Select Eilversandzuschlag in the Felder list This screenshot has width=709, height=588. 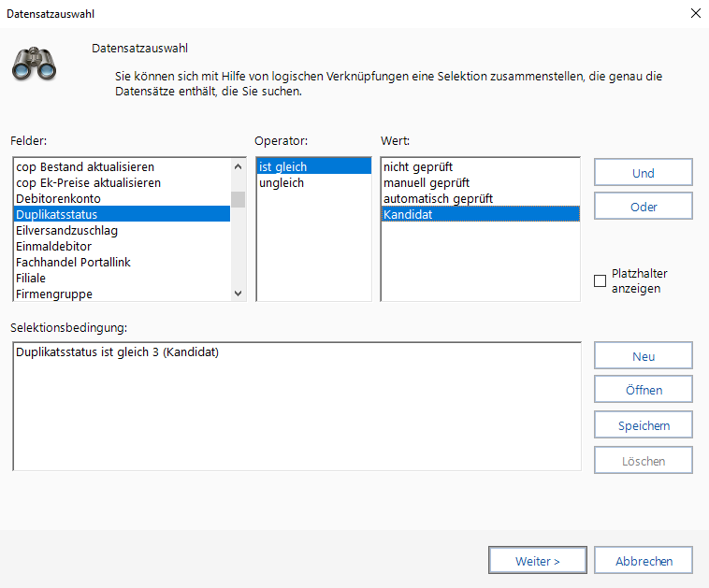coord(66,231)
